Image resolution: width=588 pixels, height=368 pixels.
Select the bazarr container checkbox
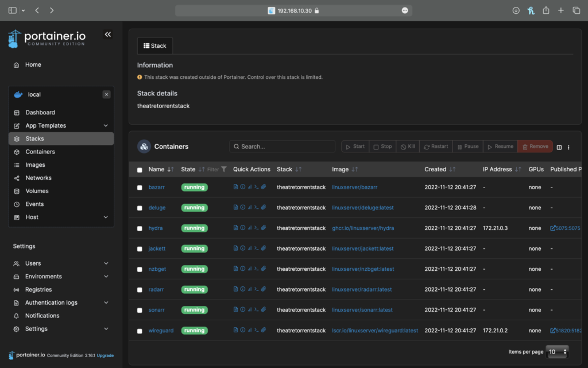[x=140, y=187]
